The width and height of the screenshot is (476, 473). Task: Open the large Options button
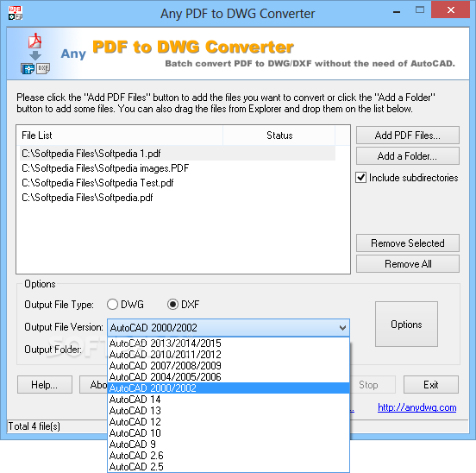406,325
